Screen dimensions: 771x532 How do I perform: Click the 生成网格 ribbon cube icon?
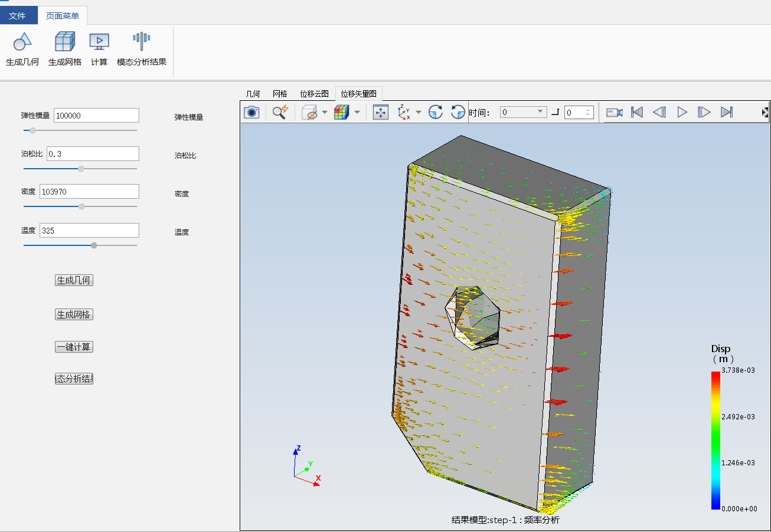point(65,42)
